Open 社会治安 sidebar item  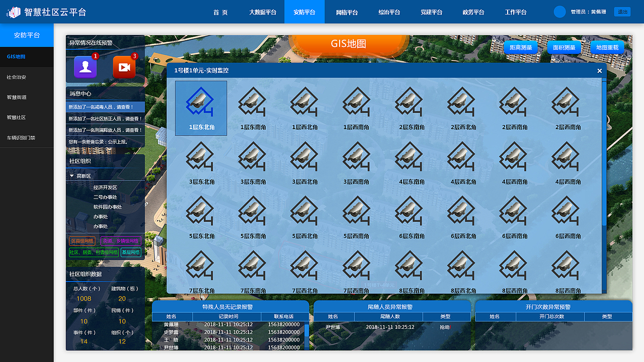[x=27, y=77]
